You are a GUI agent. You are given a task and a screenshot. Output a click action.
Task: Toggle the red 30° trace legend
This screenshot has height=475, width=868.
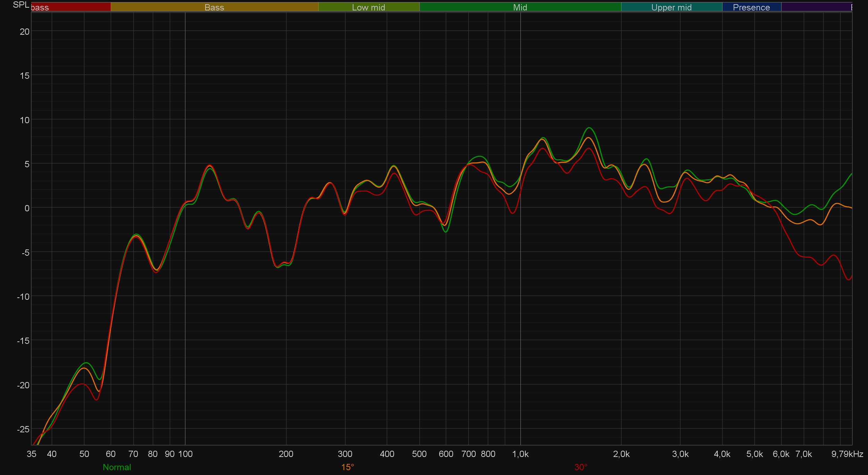[581, 467]
